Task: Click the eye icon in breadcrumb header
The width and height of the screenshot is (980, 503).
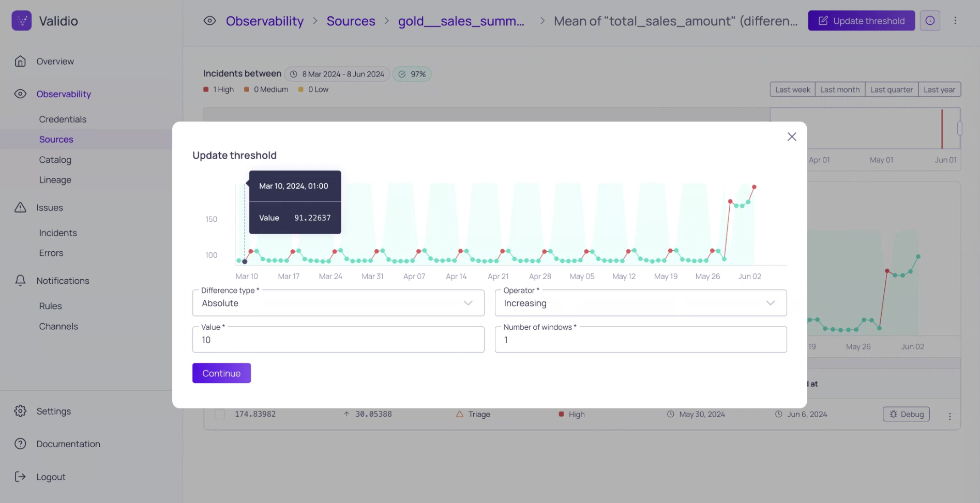Action: pos(209,21)
